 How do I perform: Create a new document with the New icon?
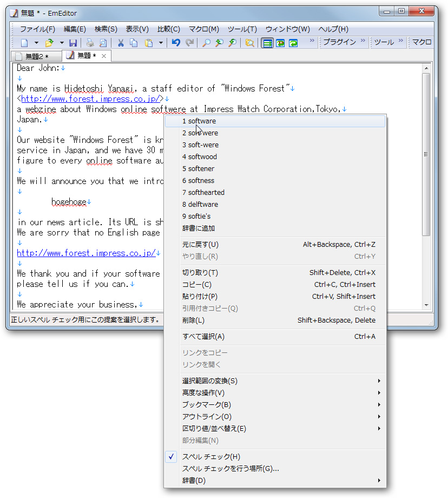click(24, 43)
